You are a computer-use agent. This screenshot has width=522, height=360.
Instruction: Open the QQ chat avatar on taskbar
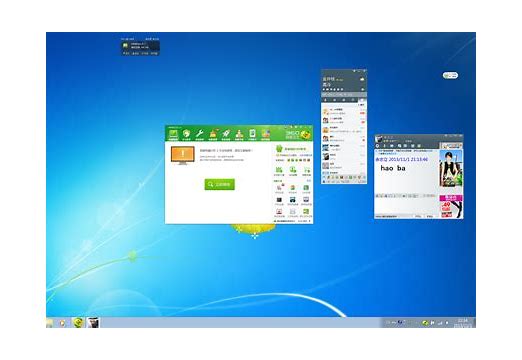point(93,322)
